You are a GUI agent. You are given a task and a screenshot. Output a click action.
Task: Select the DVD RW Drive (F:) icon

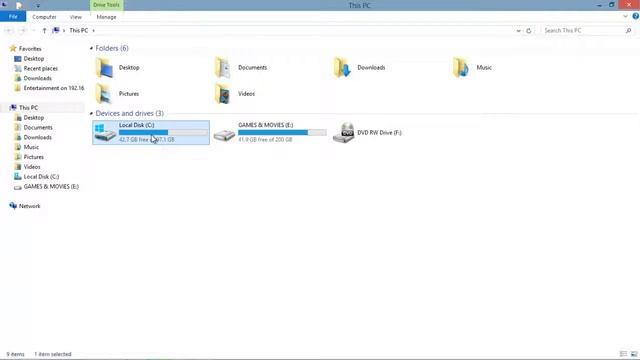[343, 133]
